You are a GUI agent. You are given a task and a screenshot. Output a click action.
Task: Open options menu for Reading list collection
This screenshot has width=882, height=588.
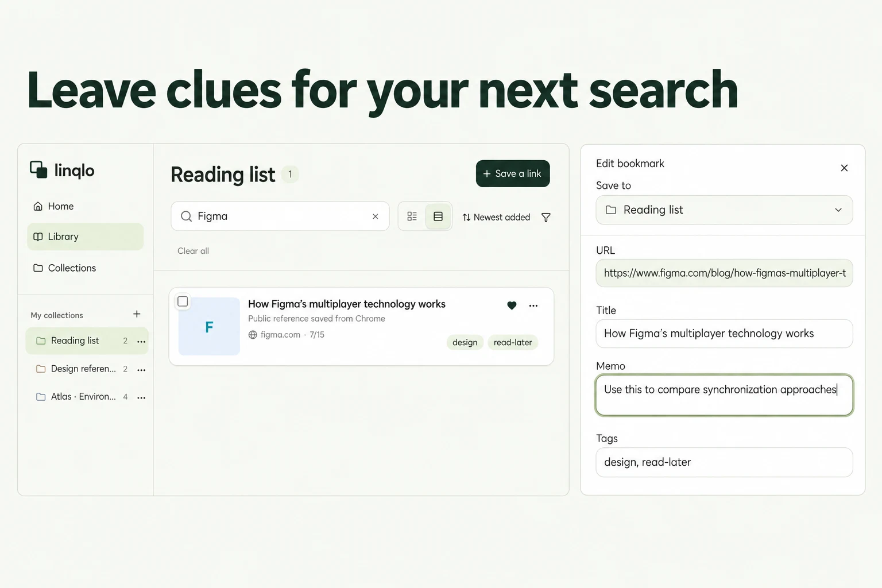click(x=141, y=341)
